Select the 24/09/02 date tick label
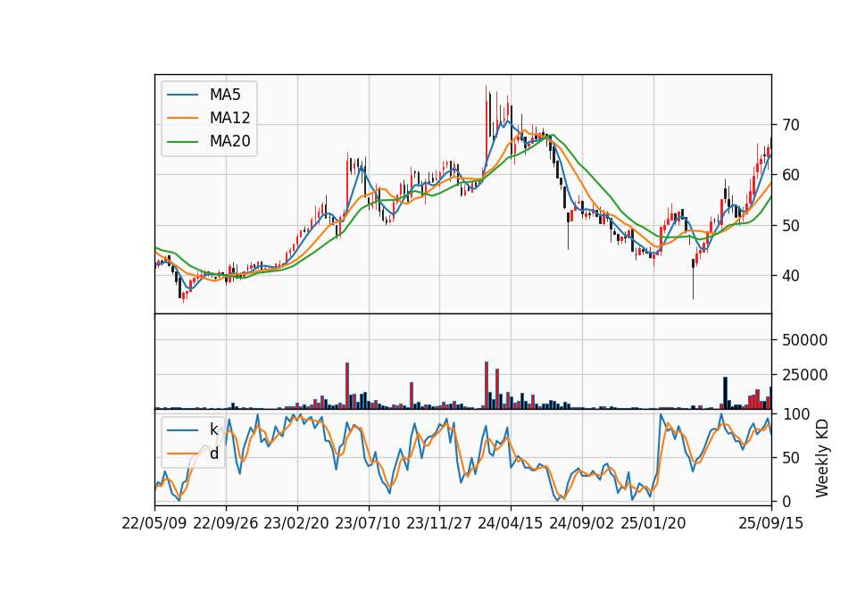Viewport: 857px width, 616px height. pyautogui.click(x=581, y=523)
